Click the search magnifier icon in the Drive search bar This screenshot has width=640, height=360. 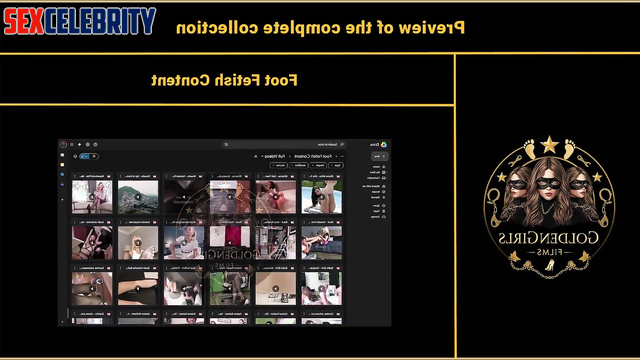342,144
